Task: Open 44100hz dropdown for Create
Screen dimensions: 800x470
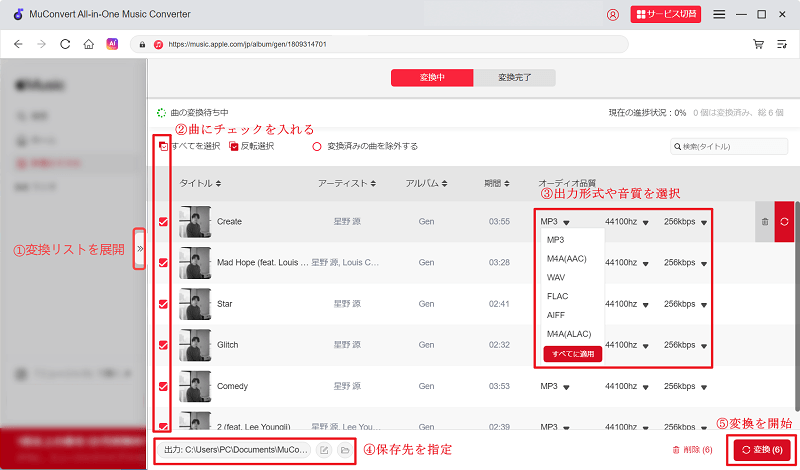Action: click(x=627, y=221)
